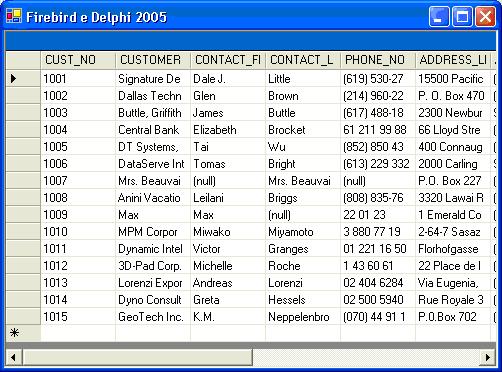Viewport: 502px width, 372px height.
Task: Select contact last name 'Bright'
Action: point(303,164)
